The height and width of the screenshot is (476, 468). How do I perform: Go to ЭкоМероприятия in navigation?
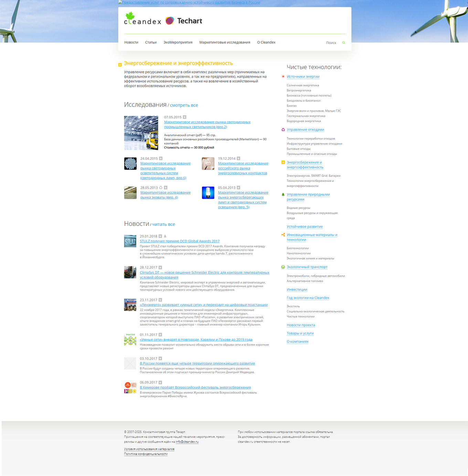(178, 42)
